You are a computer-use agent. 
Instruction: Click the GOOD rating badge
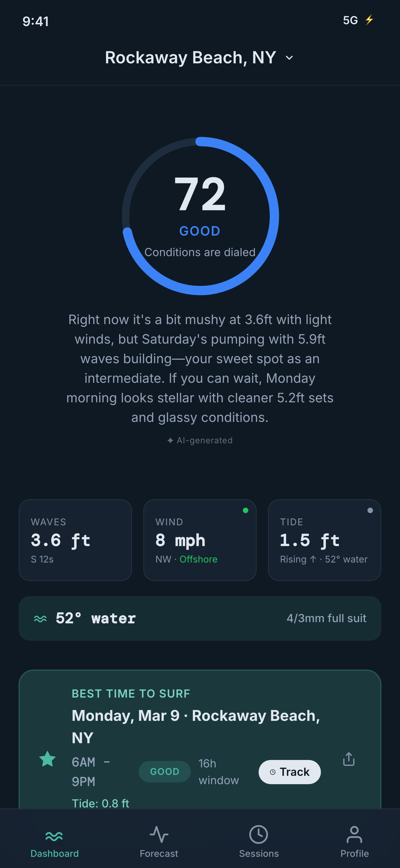click(165, 772)
